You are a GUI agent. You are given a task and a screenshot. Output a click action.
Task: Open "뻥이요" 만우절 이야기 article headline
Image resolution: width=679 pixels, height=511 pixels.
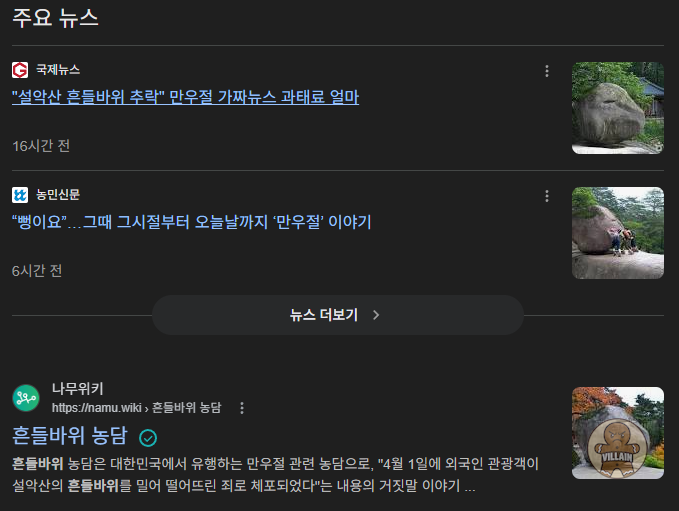click(191, 222)
